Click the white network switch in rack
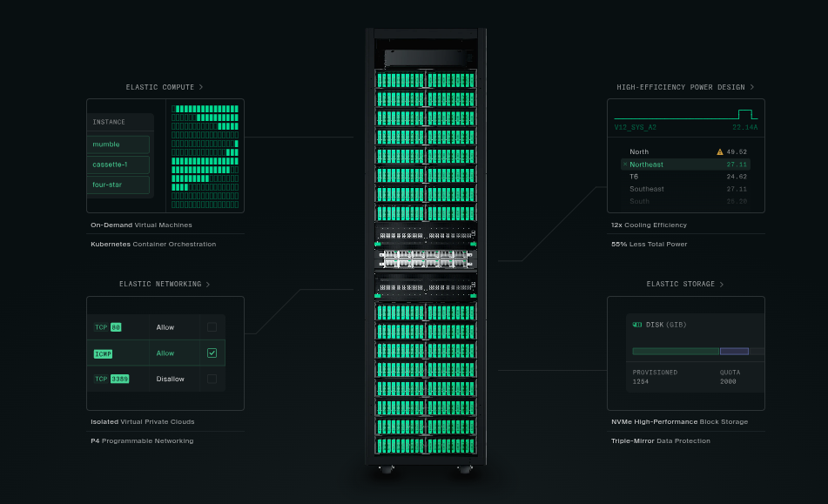Viewport: 828px width, 504px height. coord(426,259)
